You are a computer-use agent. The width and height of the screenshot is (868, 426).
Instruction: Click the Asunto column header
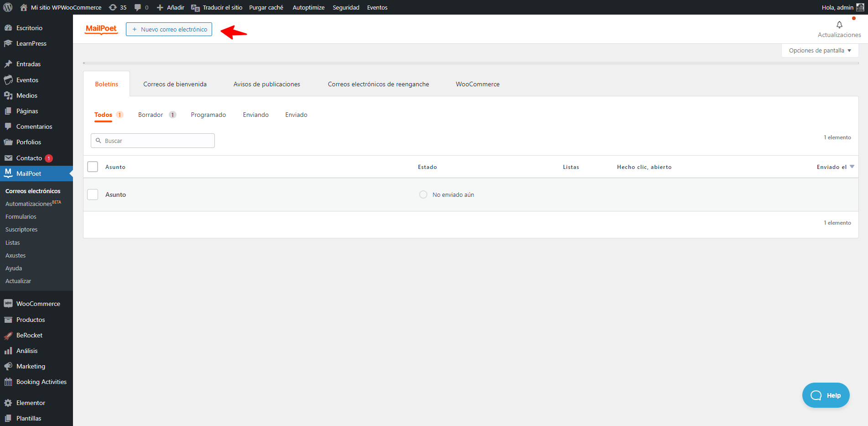pos(115,167)
